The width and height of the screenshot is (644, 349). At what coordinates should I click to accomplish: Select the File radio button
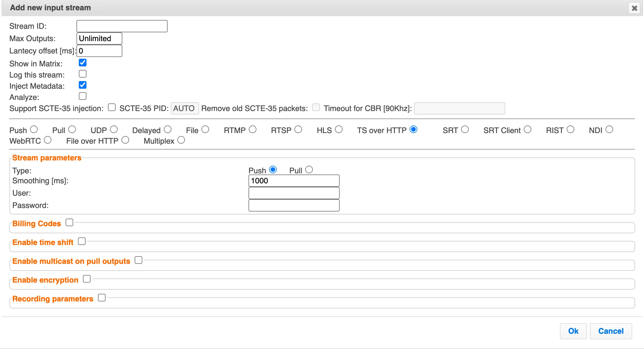point(205,129)
